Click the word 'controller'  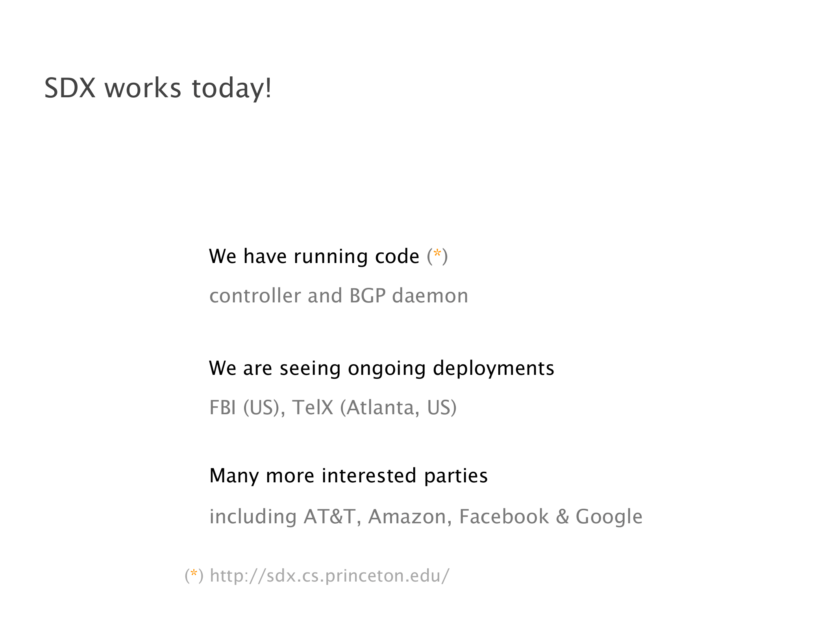point(255,296)
